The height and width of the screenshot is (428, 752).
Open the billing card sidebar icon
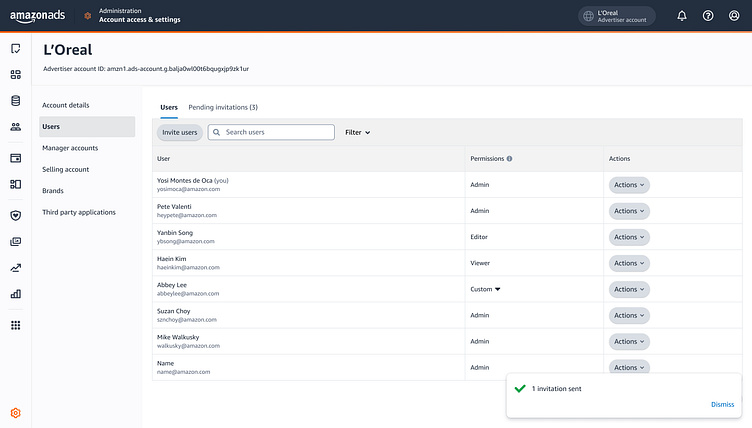16,158
